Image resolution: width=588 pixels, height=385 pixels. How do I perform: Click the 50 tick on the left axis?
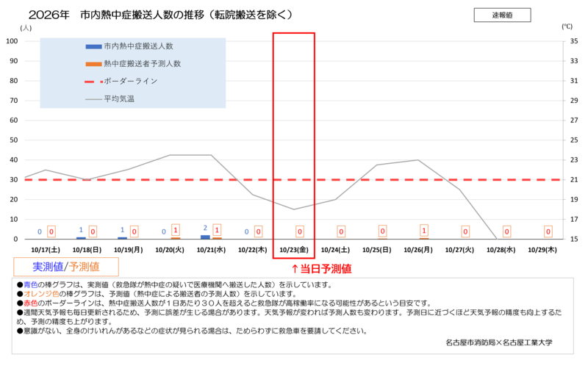coord(14,140)
